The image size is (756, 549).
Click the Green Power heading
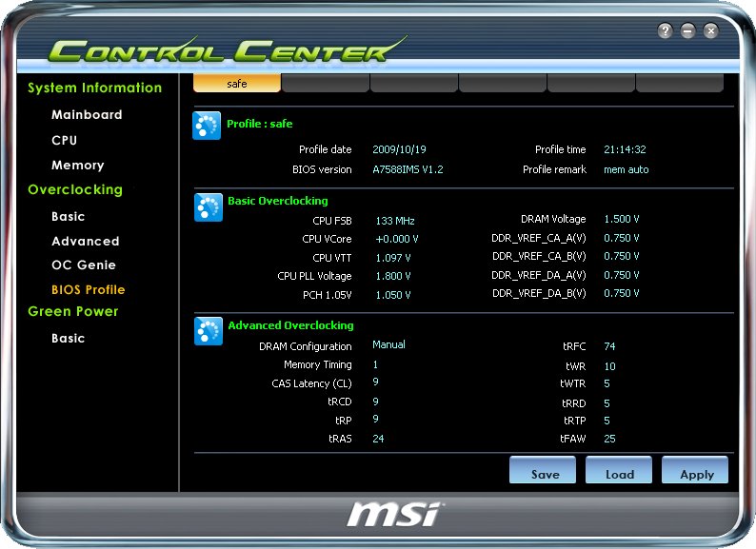pos(72,311)
